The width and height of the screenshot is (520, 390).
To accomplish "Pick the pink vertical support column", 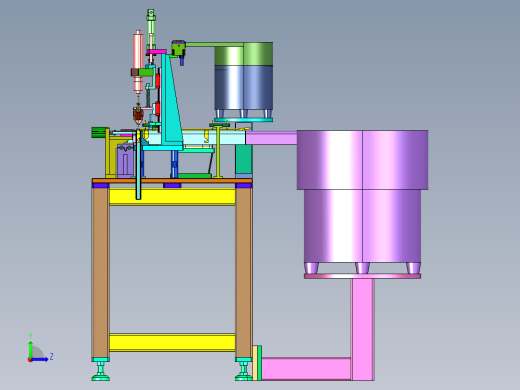I will (x=363, y=329).
